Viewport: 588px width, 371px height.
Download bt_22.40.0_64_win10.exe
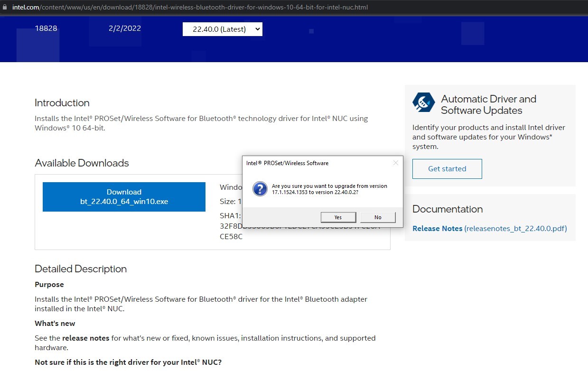coord(124,197)
